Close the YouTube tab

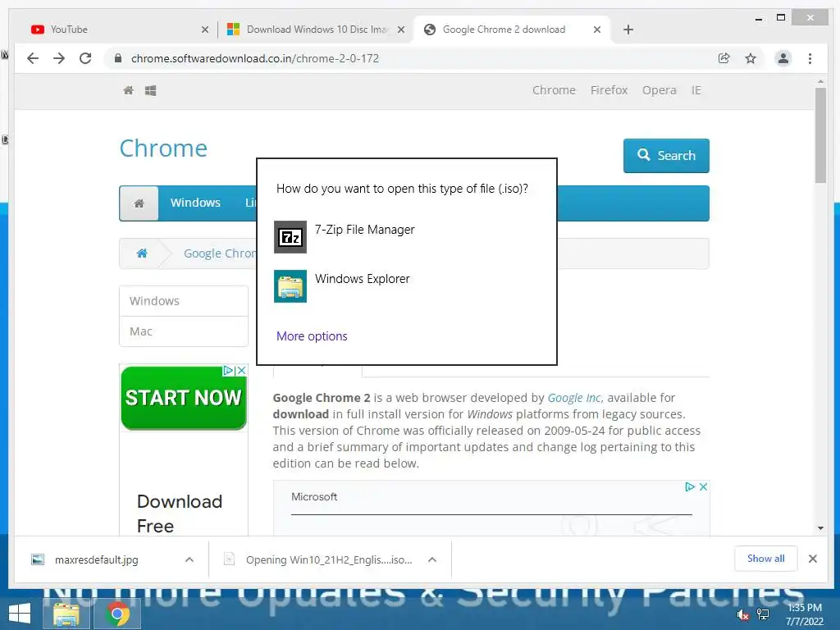click(x=204, y=30)
